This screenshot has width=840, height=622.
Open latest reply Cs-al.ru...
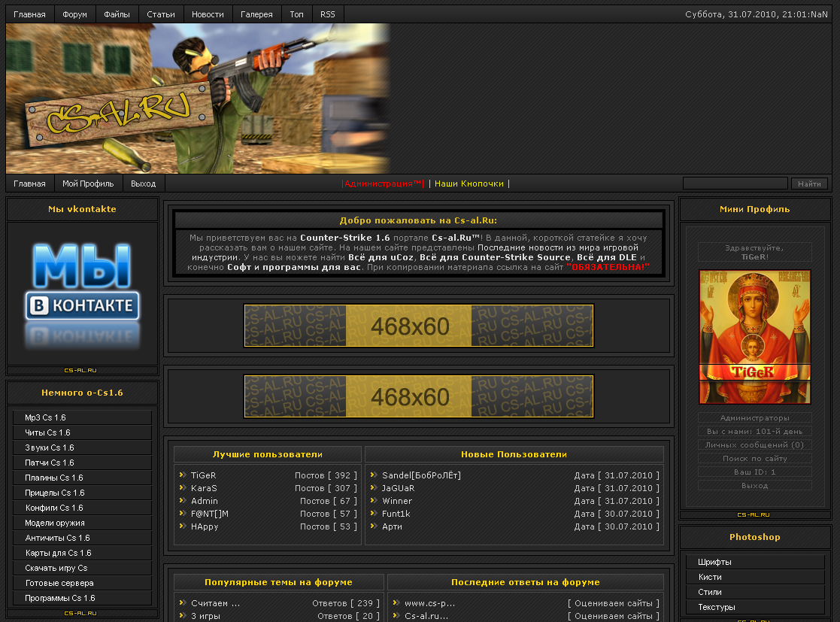(426, 616)
